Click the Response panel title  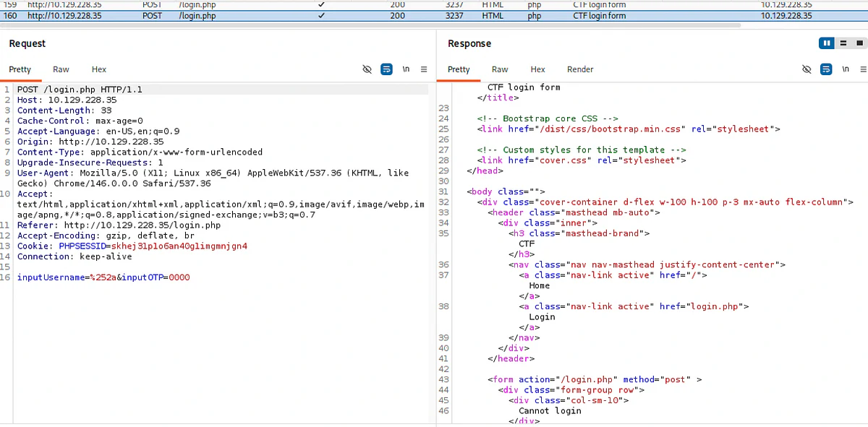point(469,43)
